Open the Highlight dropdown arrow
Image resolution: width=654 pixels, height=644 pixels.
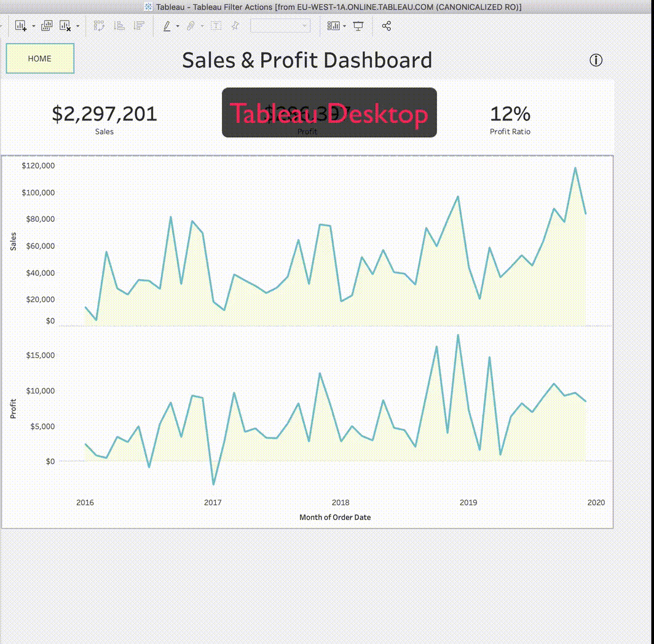[178, 26]
